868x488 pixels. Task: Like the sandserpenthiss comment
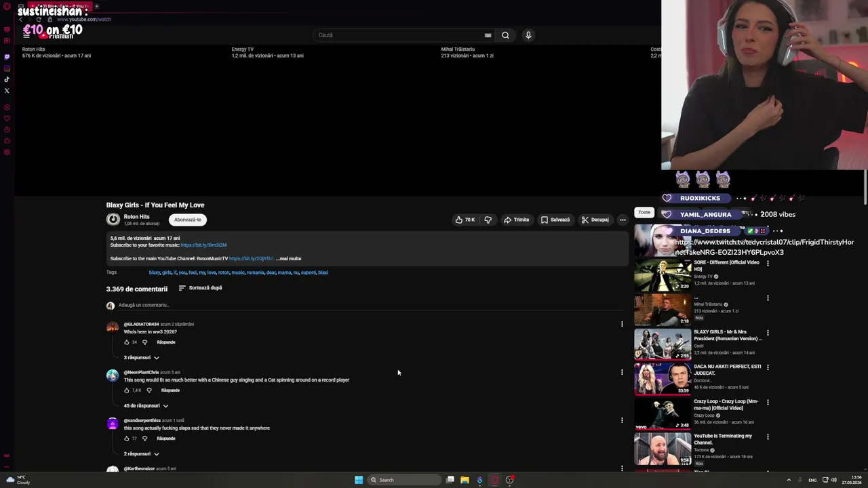click(127, 439)
